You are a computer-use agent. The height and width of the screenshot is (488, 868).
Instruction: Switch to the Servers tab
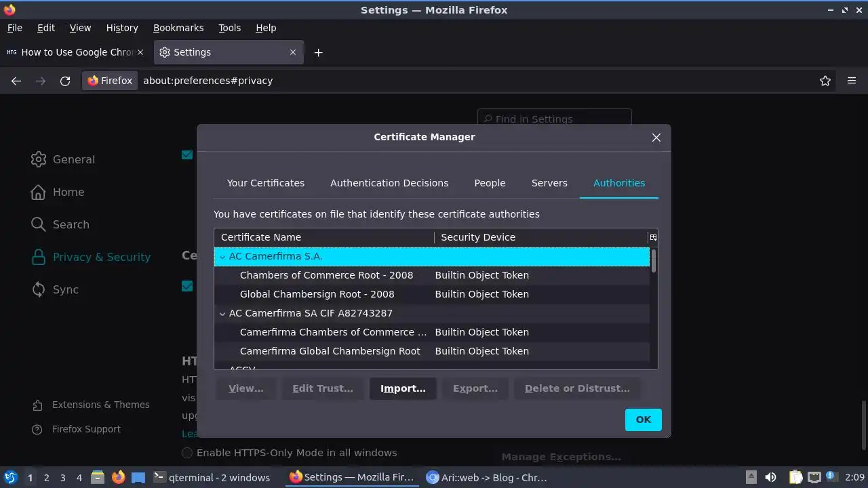(x=549, y=183)
